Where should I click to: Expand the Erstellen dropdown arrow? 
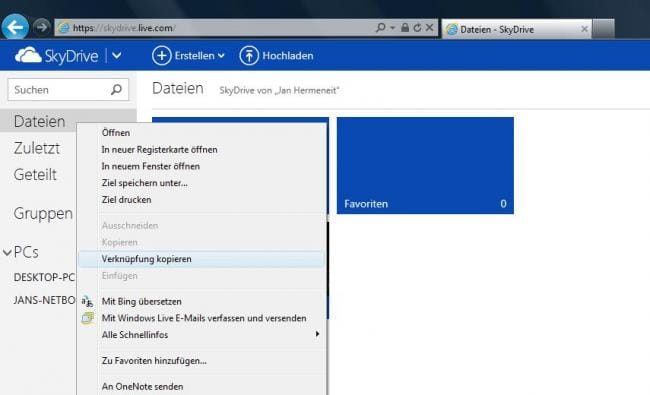coord(221,56)
